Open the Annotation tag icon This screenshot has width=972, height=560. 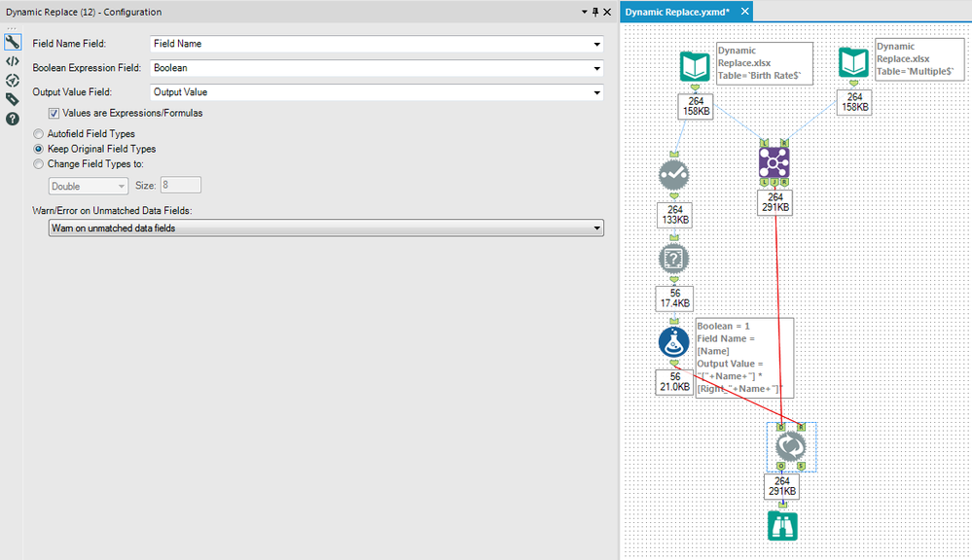tap(13, 99)
